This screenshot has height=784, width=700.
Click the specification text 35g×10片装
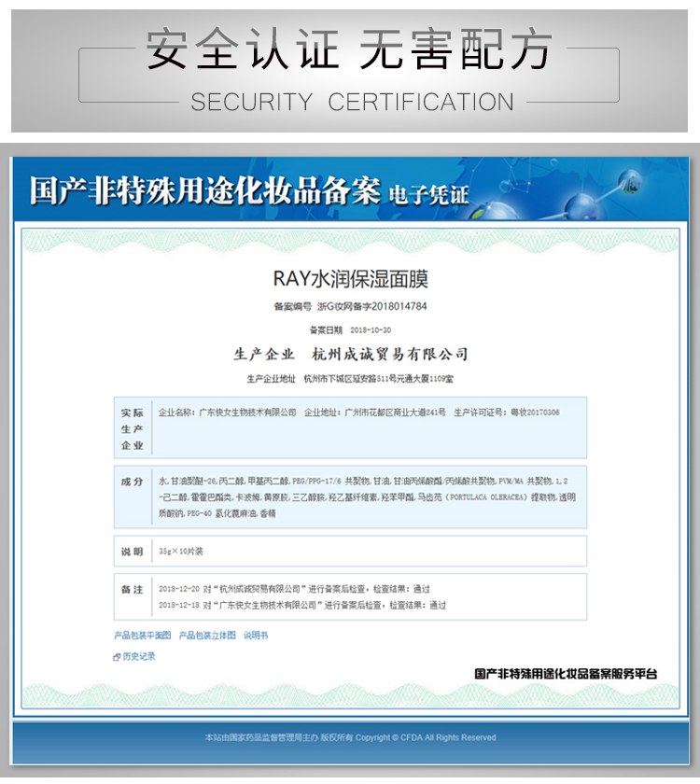(180, 552)
